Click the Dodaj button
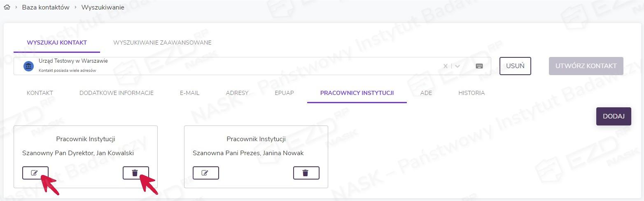This screenshot has height=201, width=644. 614,116
